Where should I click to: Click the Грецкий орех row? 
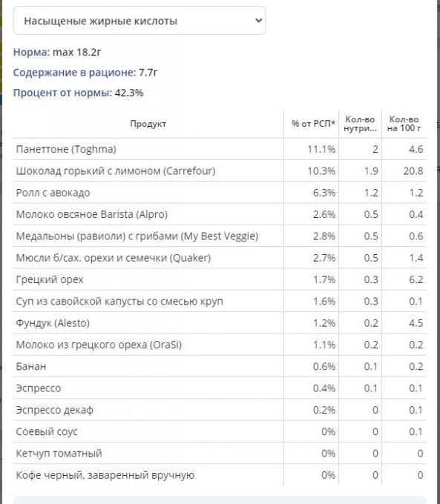click(x=220, y=279)
